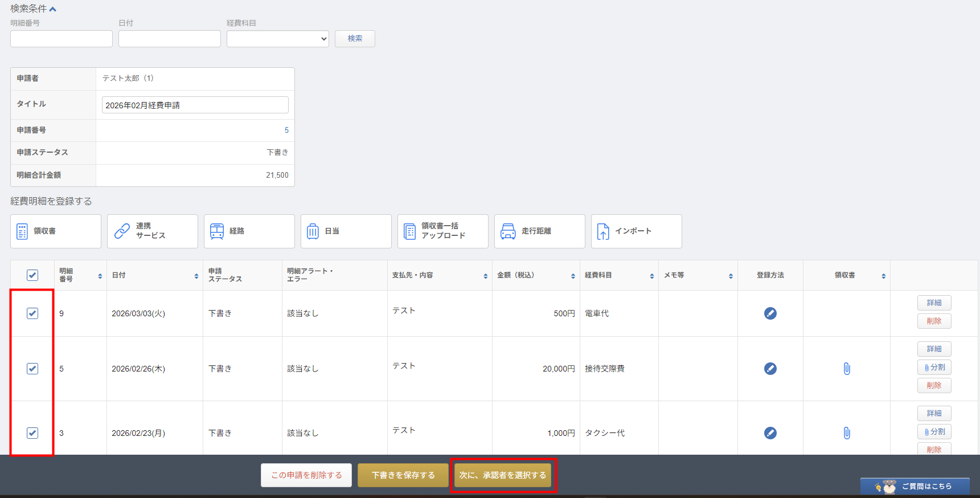Click 下書きを保存する button
Viewport: 980px width, 498px height.
pyautogui.click(x=403, y=475)
